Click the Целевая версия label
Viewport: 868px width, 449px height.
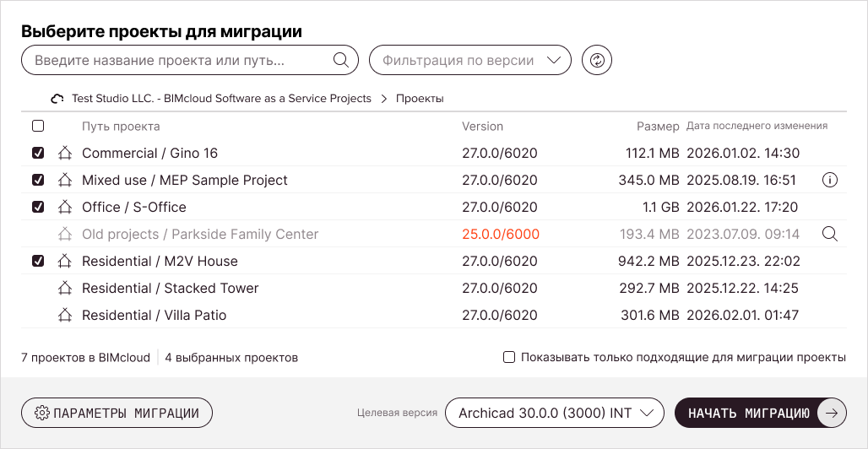point(397,413)
